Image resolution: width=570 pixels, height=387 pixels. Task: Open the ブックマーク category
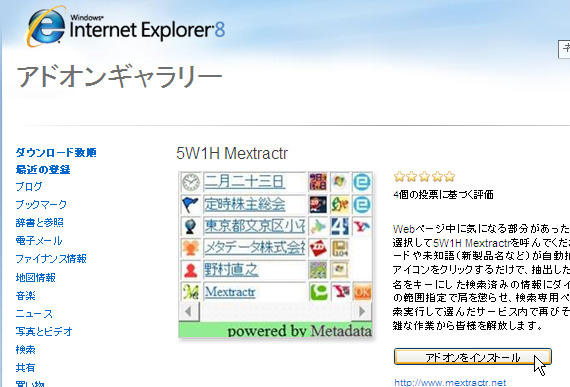tap(41, 204)
